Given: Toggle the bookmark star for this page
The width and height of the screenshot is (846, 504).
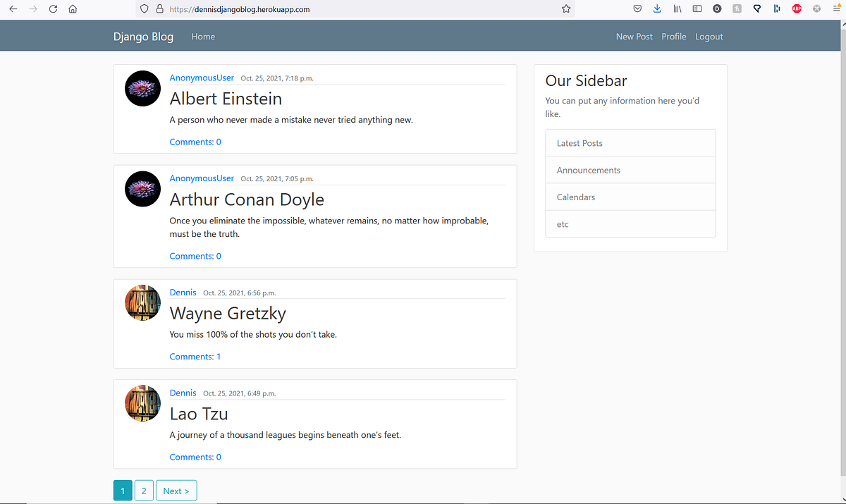Looking at the screenshot, I should click(565, 8).
